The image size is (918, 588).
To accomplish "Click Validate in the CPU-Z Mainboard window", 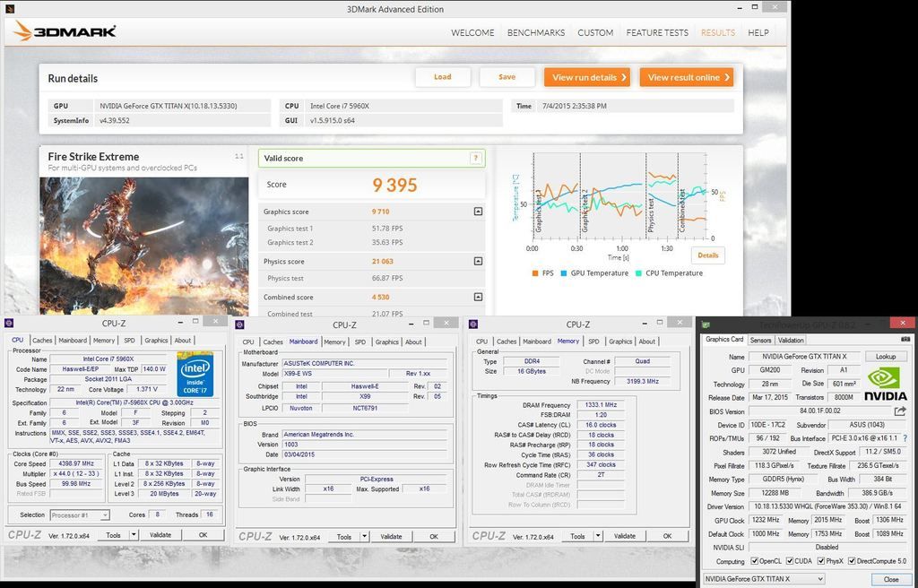I will coord(391,537).
